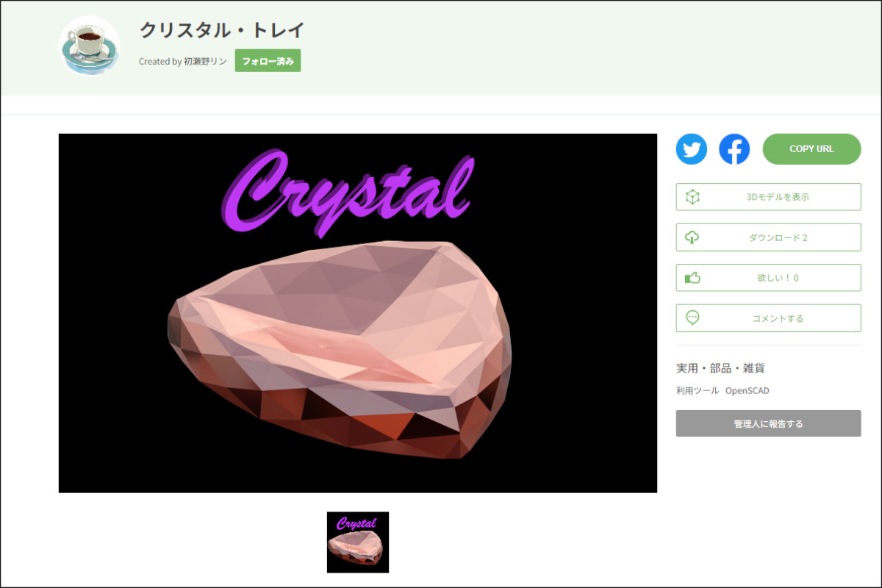Image resolution: width=882 pixels, height=588 pixels.
Task: Copy the page link with COPY URL
Action: pos(811,149)
